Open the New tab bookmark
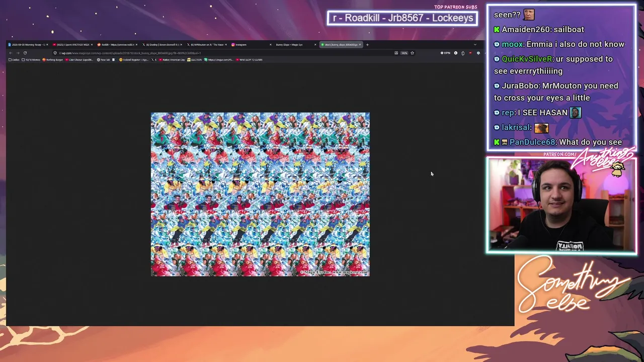Screen dimensions: 644x362 click(x=103, y=60)
